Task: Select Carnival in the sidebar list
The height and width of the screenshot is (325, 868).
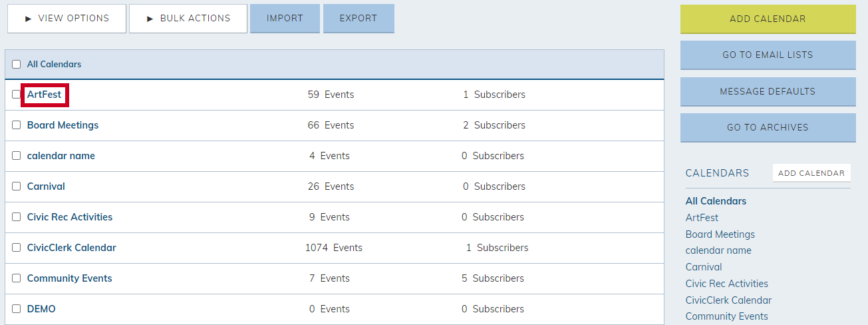Action: 704,267
